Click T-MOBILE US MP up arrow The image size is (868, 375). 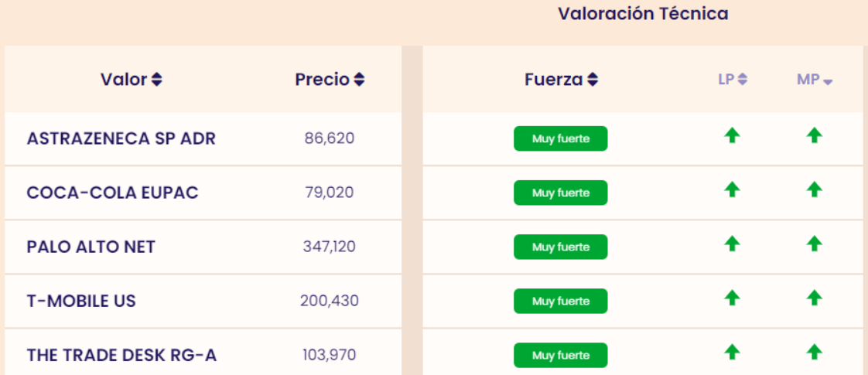(x=814, y=298)
